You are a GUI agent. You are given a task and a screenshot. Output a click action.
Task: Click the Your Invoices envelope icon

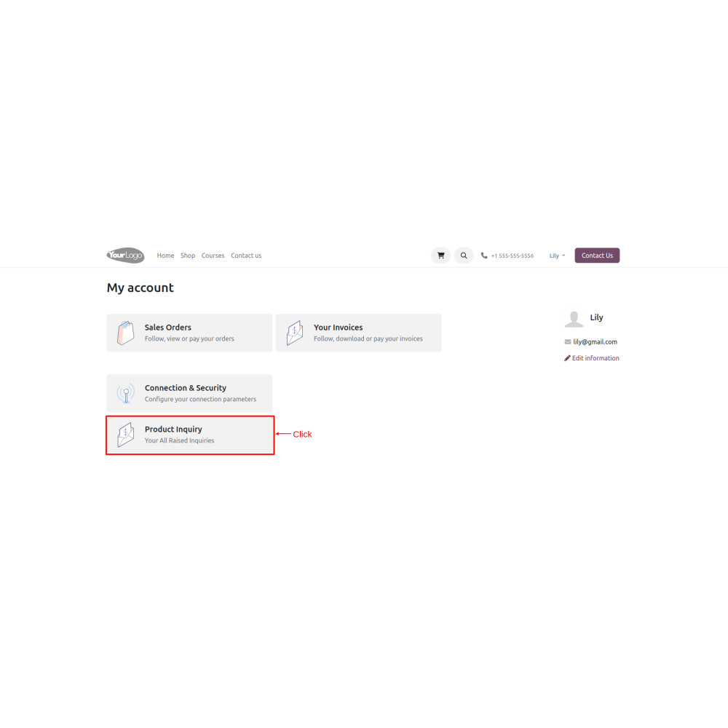coord(295,333)
